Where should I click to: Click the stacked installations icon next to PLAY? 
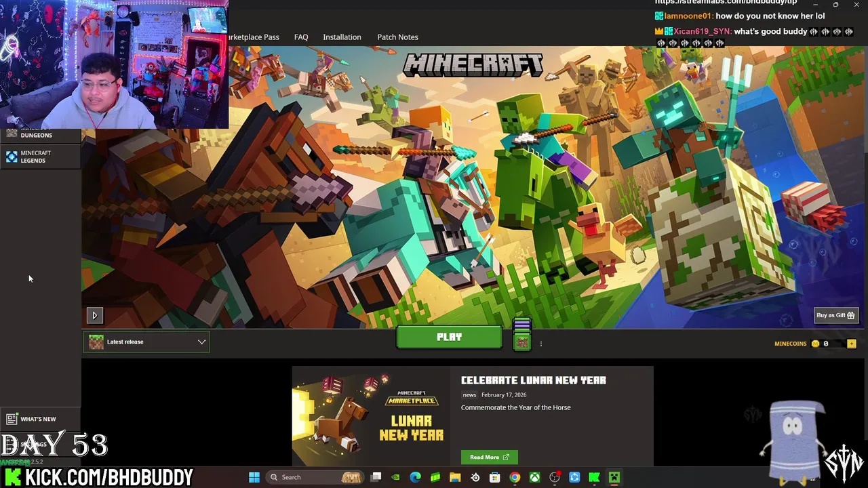[x=521, y=335]
